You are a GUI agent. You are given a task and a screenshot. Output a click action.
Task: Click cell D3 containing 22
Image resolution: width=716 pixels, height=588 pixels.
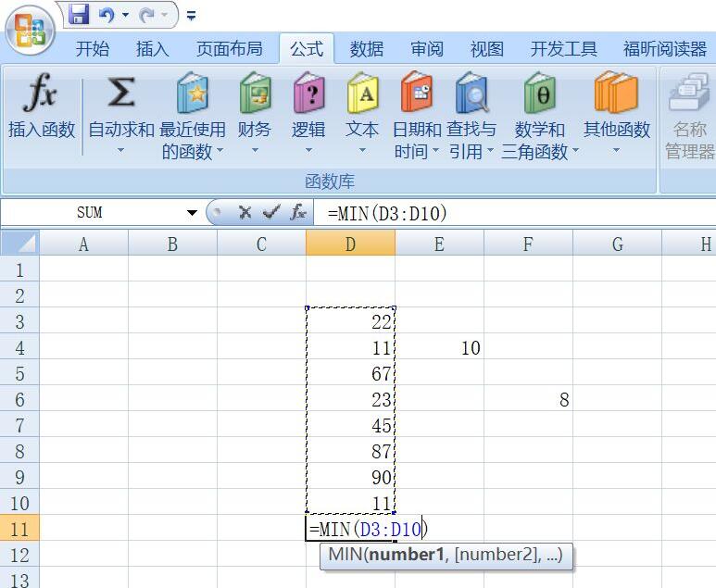(350, 322)
